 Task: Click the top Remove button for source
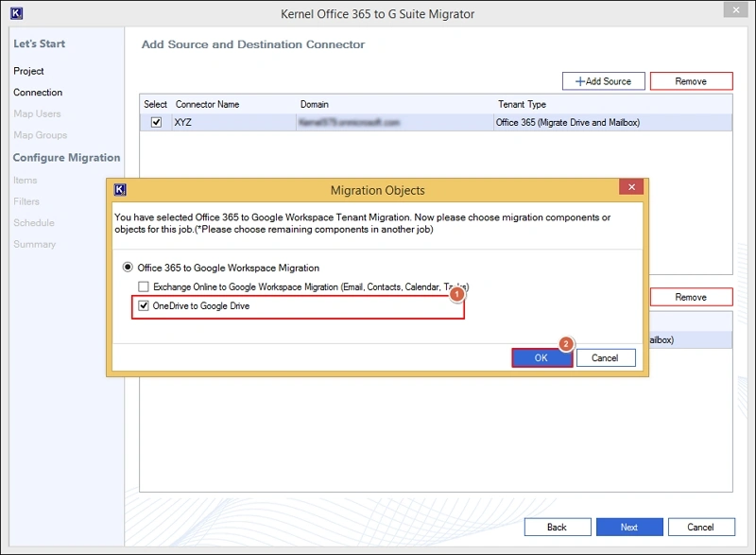point(691,81)
